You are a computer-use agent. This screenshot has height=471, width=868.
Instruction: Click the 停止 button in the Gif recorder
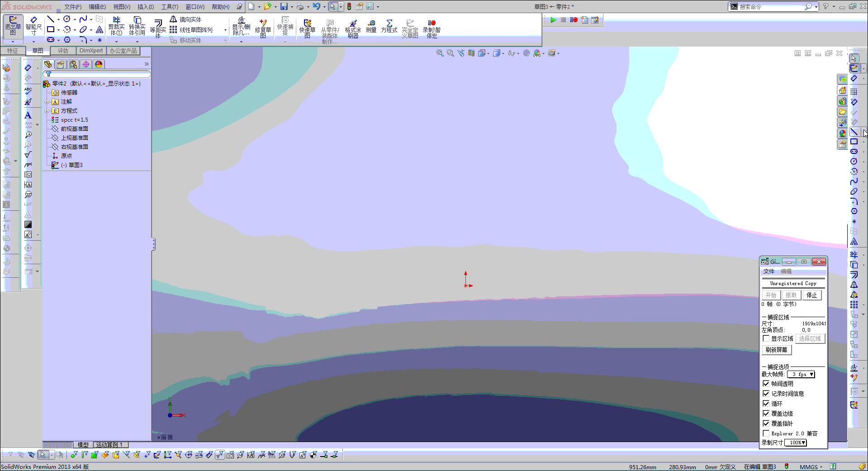tap(812, 295)
